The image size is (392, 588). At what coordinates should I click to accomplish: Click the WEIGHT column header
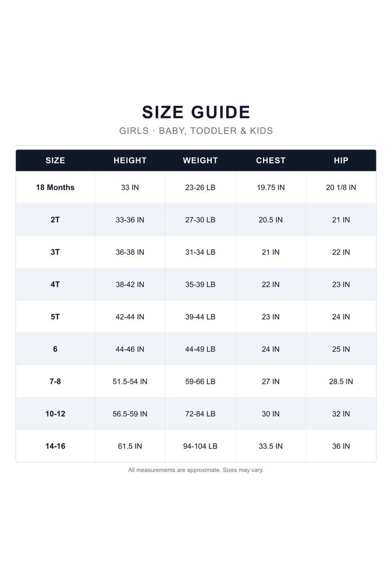(x=201, y=160)
